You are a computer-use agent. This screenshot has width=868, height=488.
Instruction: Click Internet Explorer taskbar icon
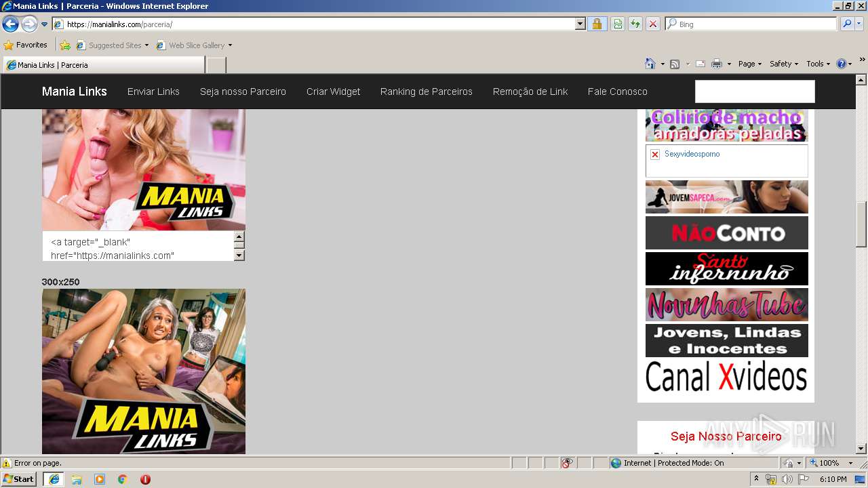pos(54,479)
